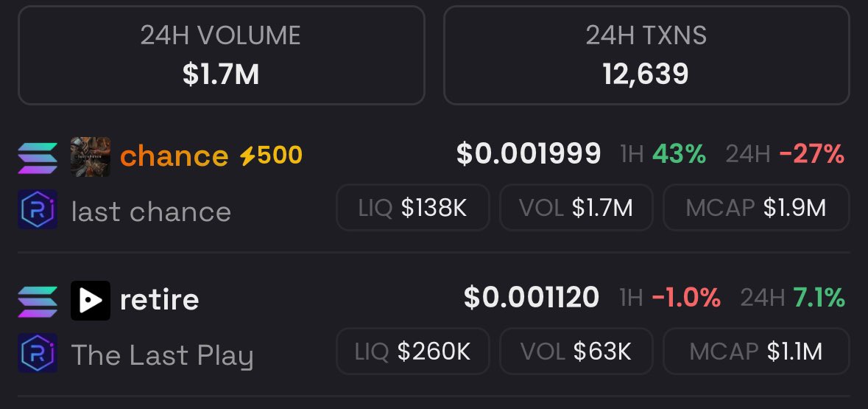Open the chance token thumbnail image
The width and height of the screenshot is (868, 409).
91,157
